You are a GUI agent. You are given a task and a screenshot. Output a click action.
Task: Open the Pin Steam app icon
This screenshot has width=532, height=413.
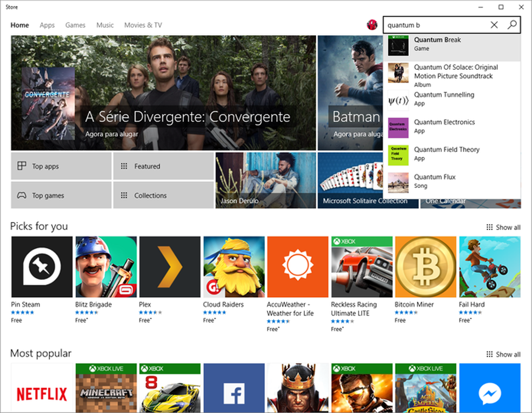point(42,267)
